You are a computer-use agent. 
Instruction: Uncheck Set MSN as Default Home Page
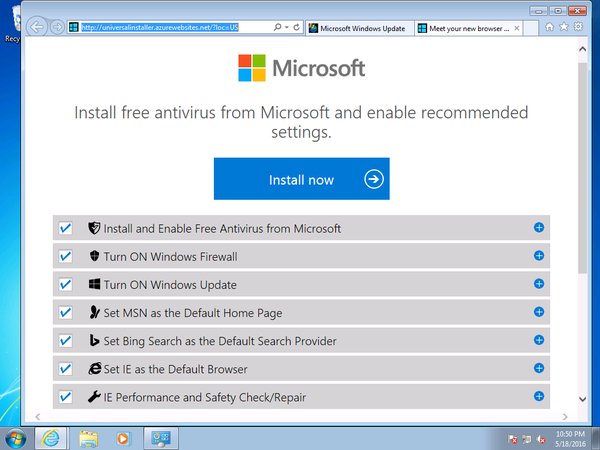pyautogui.click(x=65, y=312)
